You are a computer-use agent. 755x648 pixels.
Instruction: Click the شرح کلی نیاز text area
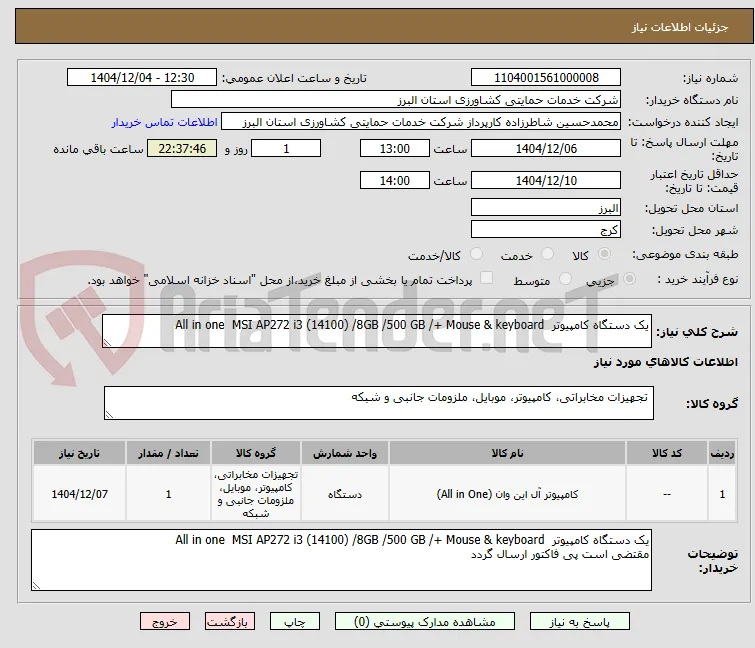(377, 331)
